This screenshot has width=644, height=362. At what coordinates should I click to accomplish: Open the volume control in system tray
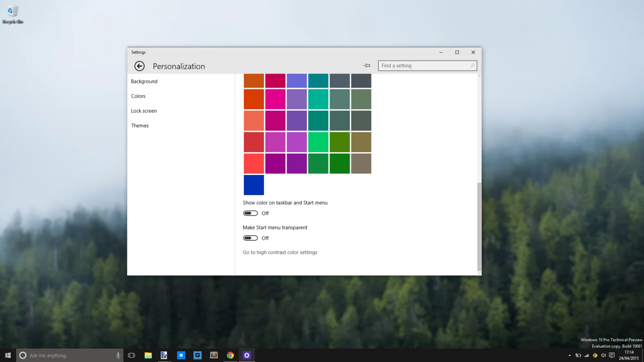point(603,355)
